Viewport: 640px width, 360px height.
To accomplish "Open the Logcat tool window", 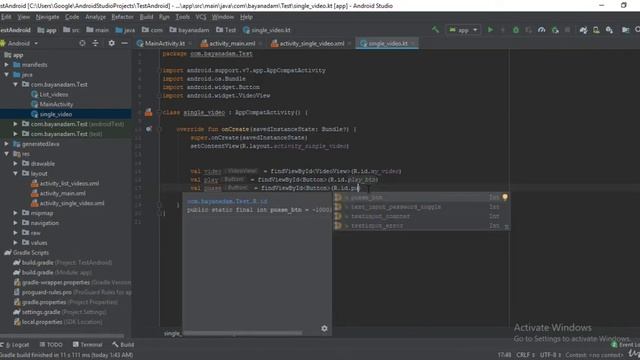I will [16, 344].
